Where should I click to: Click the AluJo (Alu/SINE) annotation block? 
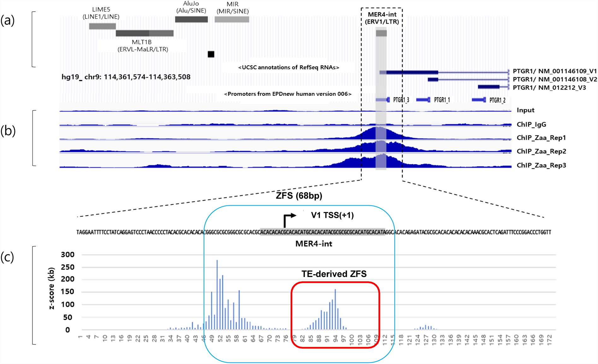click(x=191, y=20)
